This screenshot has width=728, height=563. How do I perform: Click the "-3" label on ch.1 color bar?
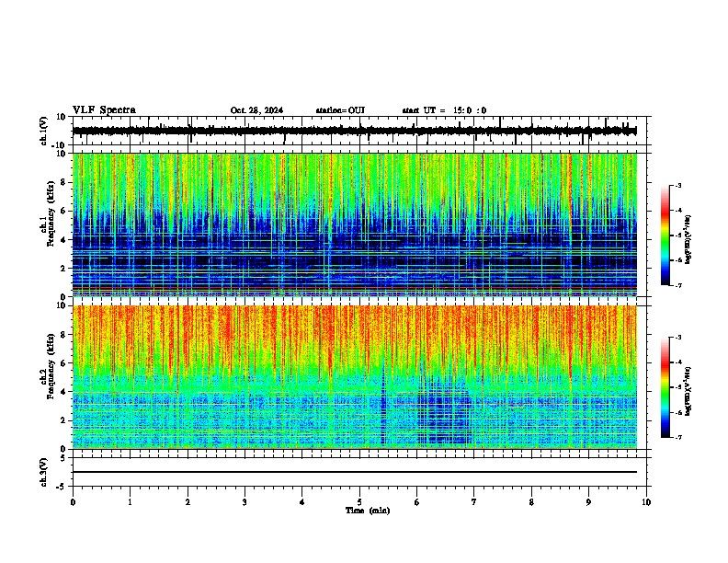[x=677, y=185]
